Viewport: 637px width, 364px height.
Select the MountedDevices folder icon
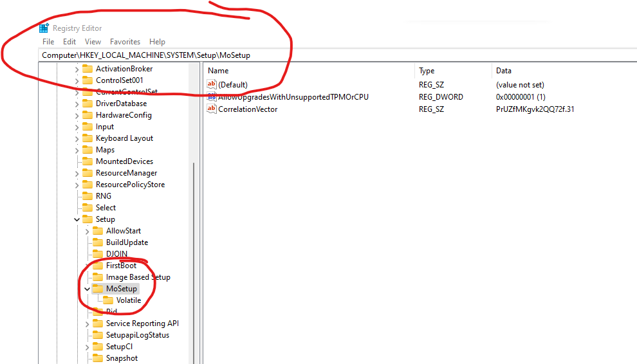click(x=88, y=161)
